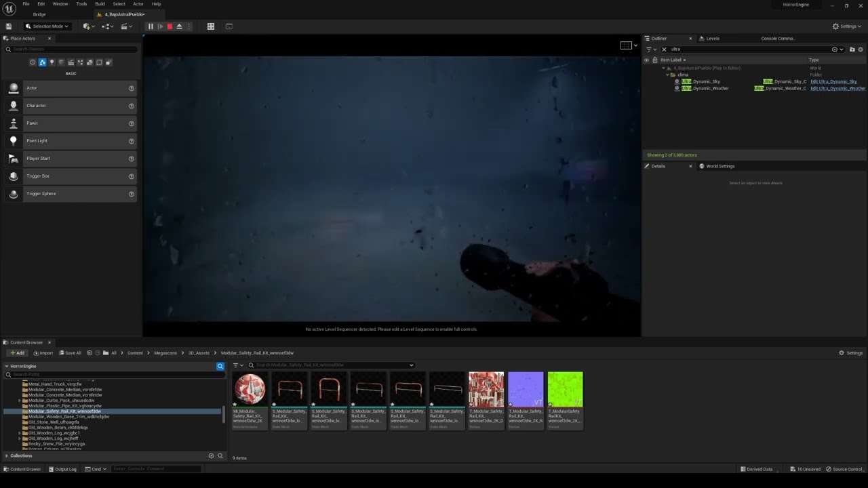The height and width of the screenshot is (488, 868).
Task: Select Point Light in Place Actors
Action: click(x=71, y=141)
